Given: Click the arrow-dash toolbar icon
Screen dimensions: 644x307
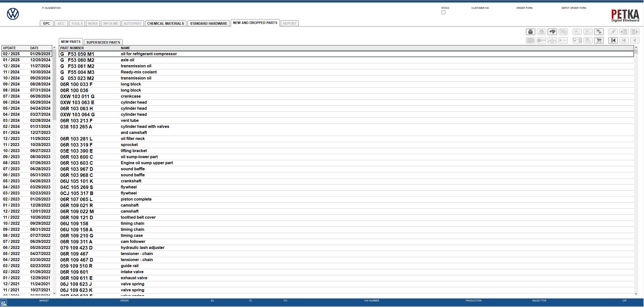Looking at the screenshot, I should [x=563, y=40].
